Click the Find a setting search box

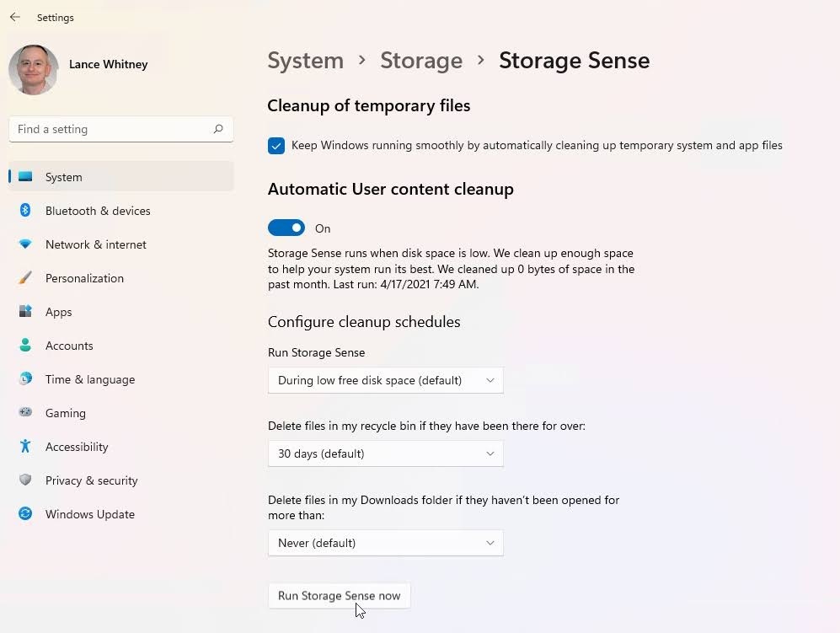[x=121, y=129]
